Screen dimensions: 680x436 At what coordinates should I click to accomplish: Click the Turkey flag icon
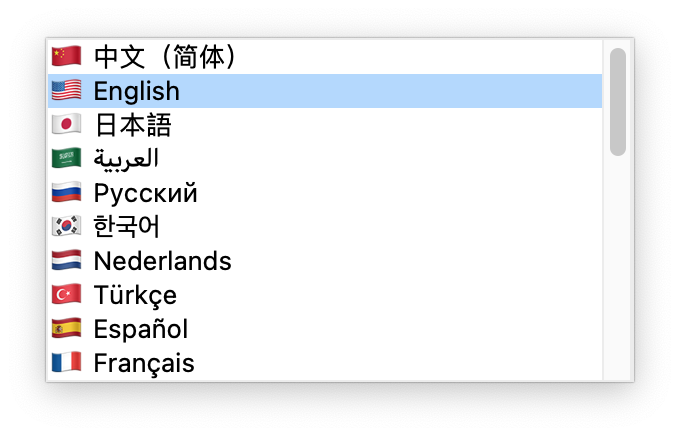click(66, 295)
